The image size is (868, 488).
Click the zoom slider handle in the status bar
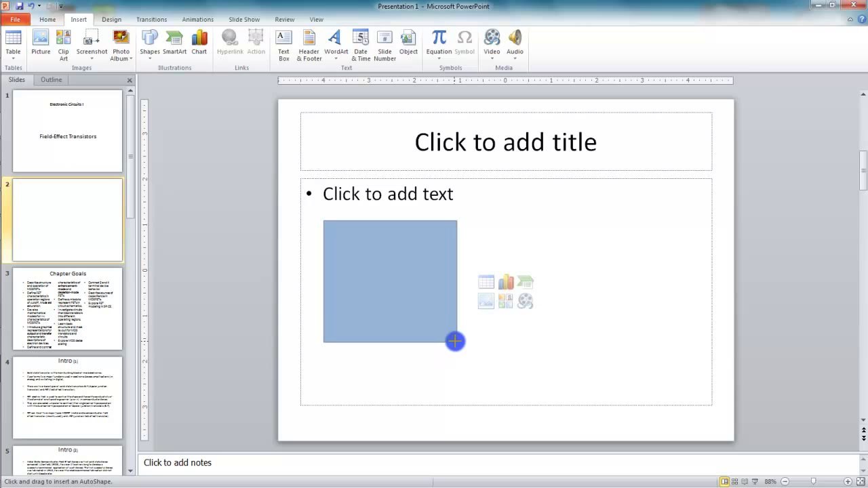click(813, 481)
